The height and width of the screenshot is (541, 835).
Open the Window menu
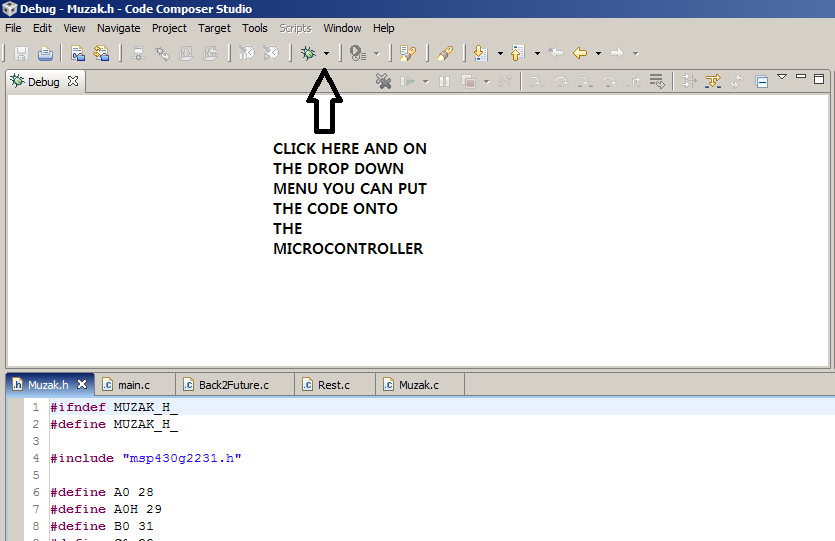point(342,28)
